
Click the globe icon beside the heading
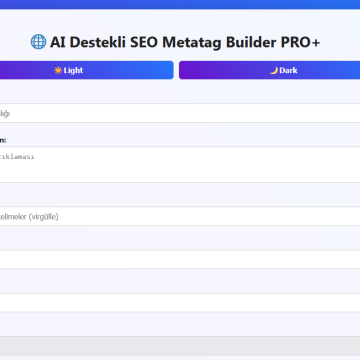pos(38,42)
